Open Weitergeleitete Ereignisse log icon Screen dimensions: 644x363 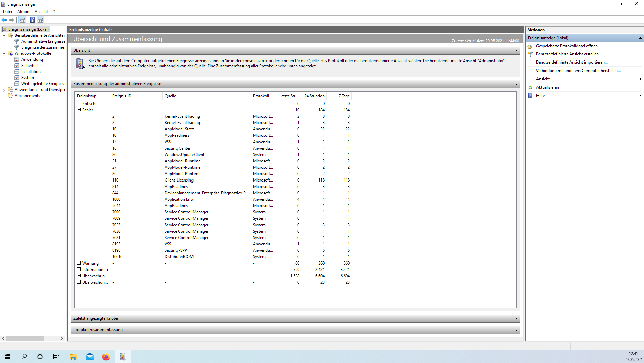(x=17, y=84)
